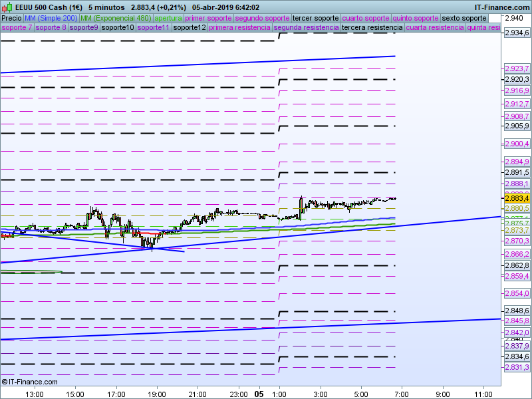Click the 2.934,6 price level tag
The width and height of the screenshot is (532, 399).
517,33
